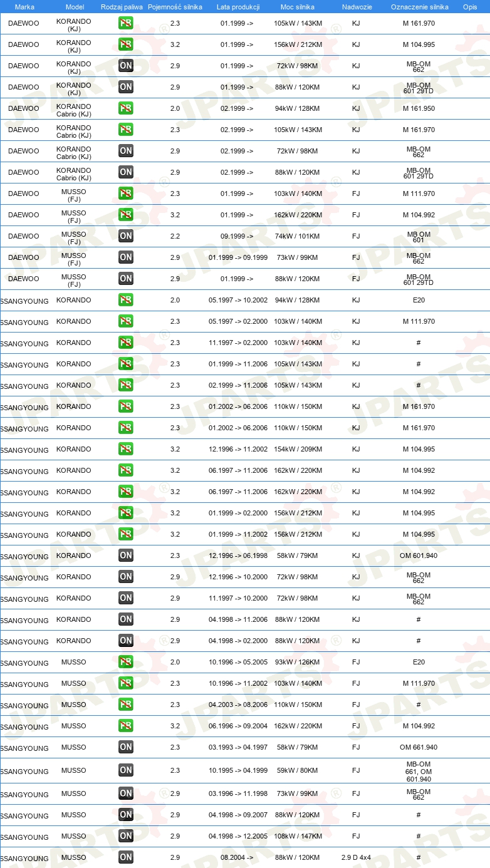Click the '05.1997 -> 10.2002' production years
The width and height of the screenshot is (490, 868).
point(238,300)
